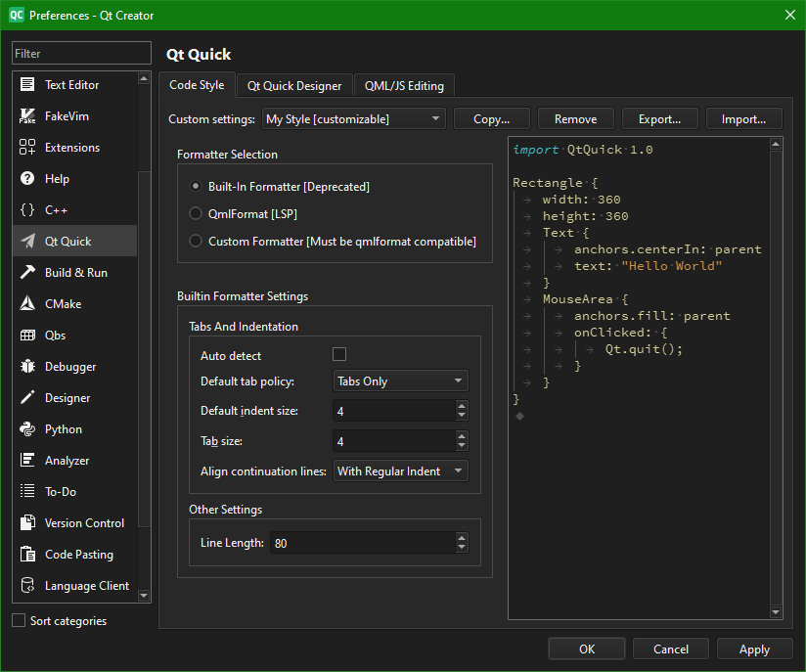The height and width of the screenshot is (672, 806).
Task: Click the "Qt.quit();" line in preview
Action: (x=644, y=349)
